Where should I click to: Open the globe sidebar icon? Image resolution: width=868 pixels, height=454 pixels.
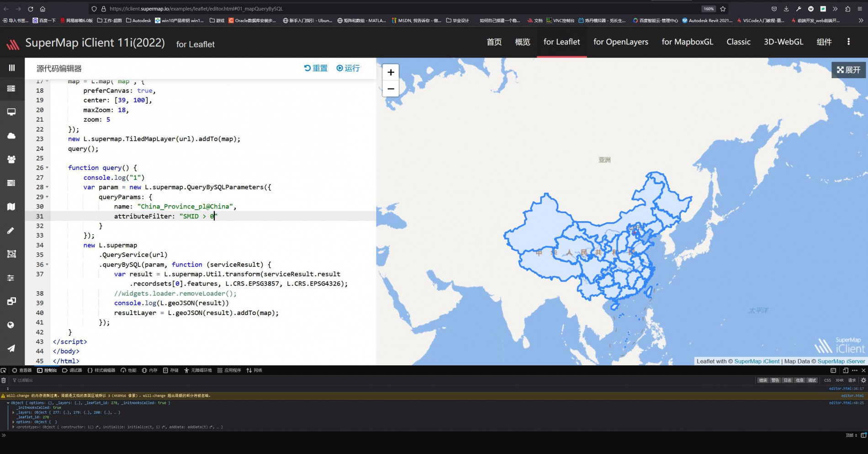point(11,325)
